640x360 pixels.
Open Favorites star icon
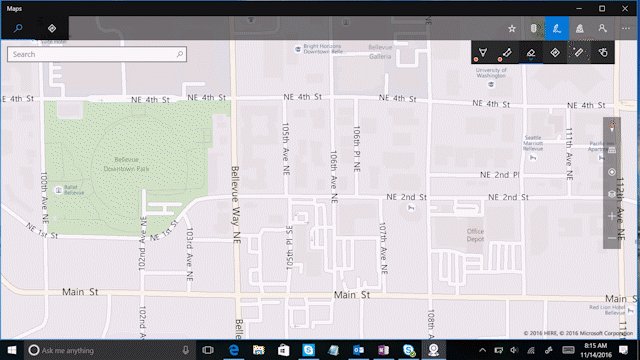[x=512, y=29]
